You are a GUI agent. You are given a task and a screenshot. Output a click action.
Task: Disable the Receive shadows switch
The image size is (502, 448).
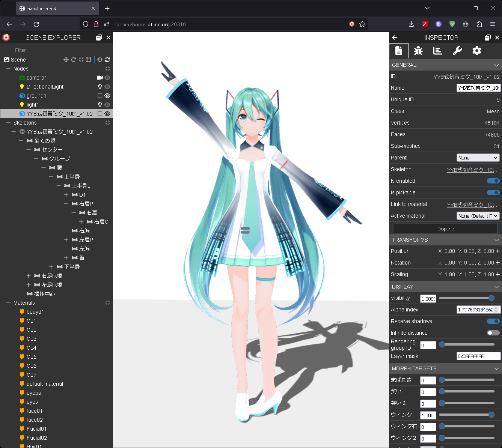coord(493,321)
